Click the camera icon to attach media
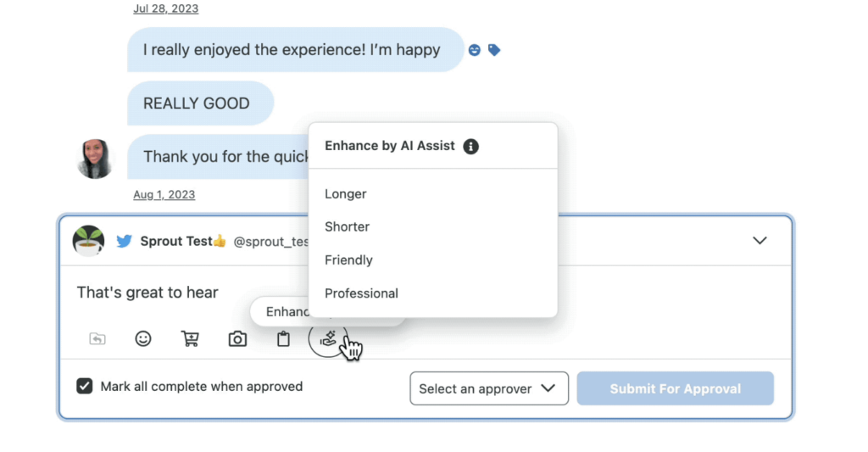The image size is (868, 452). coord(237,338)
